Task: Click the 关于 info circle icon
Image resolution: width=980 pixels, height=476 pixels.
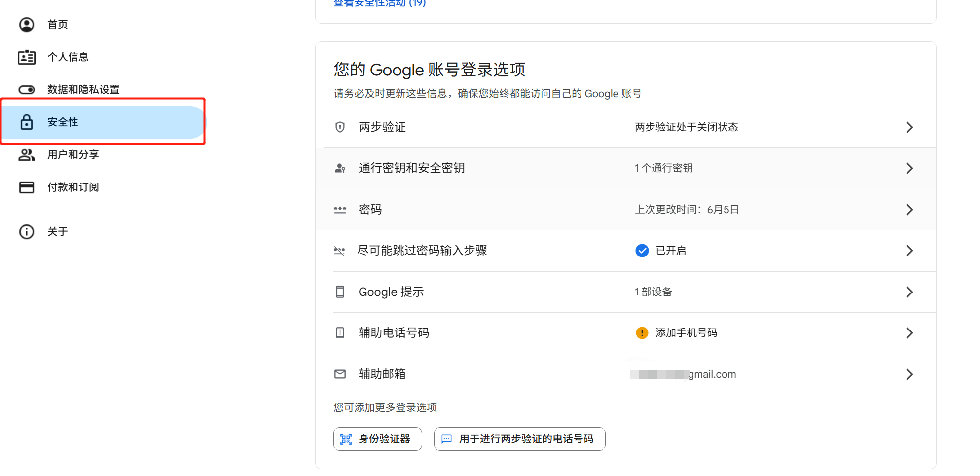Action: [27, 232]
